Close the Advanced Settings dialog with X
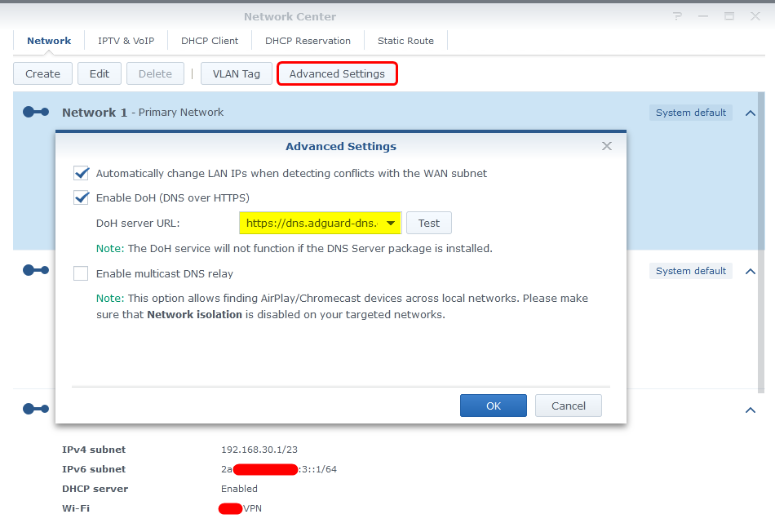 pyautogui.click(x=606, y=146)
